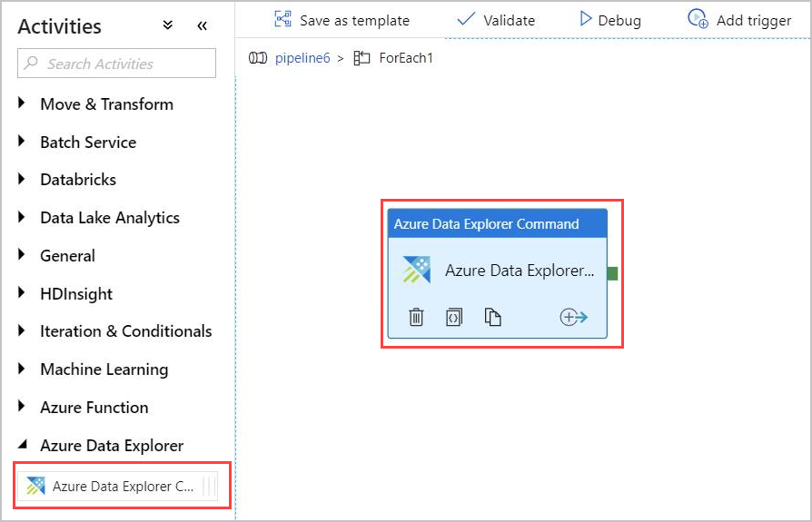Expand all activity categories with double chevron
This screenshot has height=522, width=812.
pyautogui.click(x=167, y=25)
